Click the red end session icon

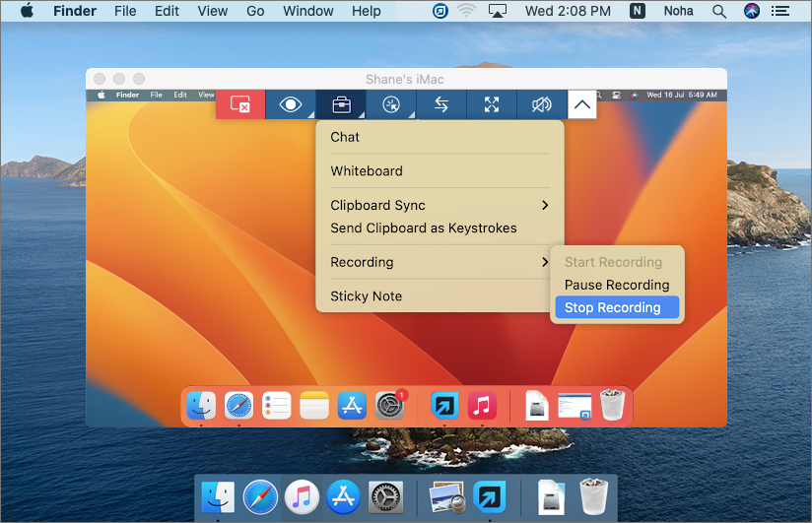[240, 104]
